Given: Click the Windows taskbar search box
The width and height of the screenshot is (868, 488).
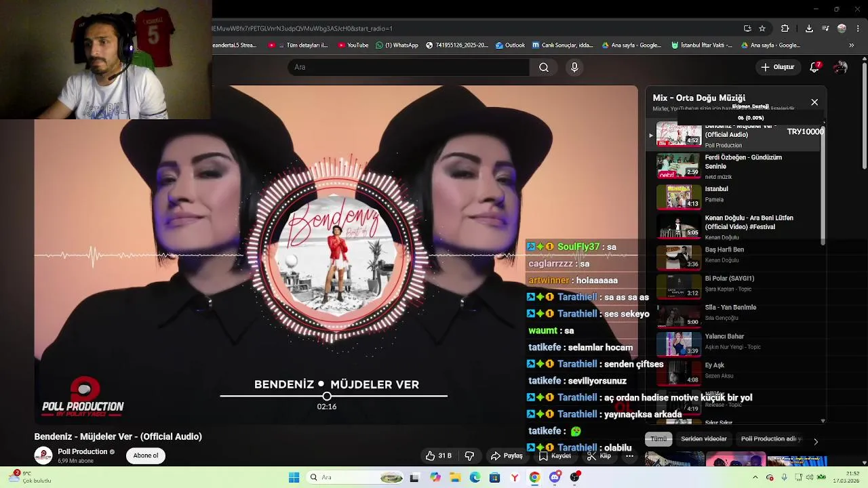Looking at the screenshot, I should (355, 477).
